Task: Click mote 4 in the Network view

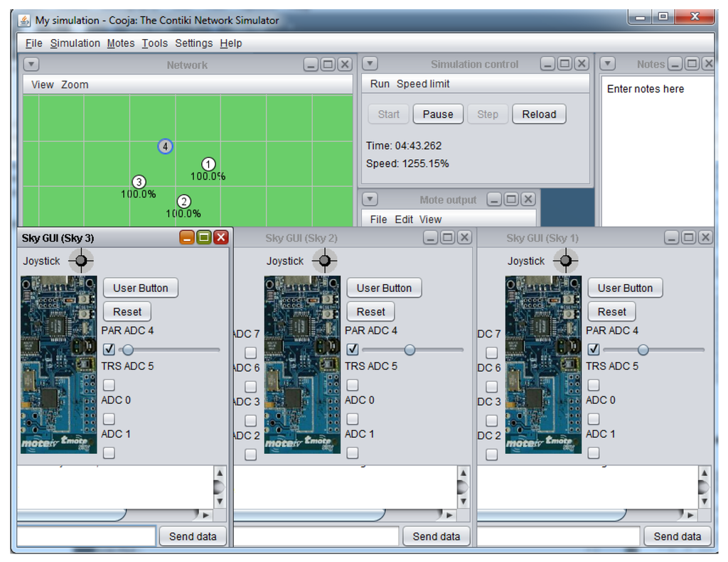Action: pos(165,146)
